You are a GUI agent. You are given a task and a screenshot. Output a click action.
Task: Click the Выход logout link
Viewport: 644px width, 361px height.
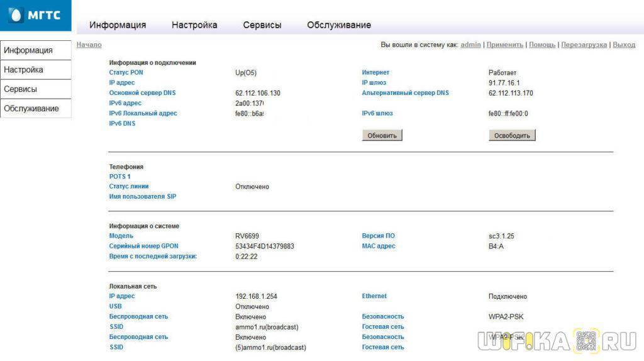(x=624, y=45)
